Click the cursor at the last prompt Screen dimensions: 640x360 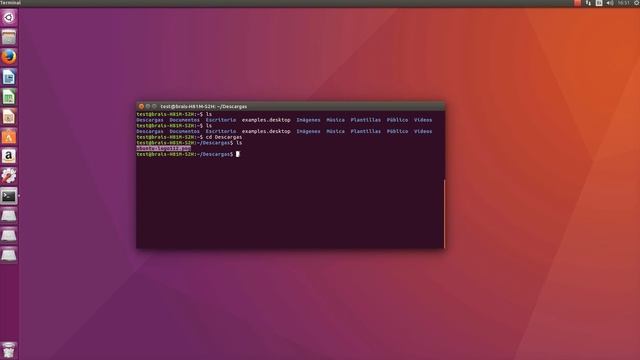tap(238, 154)
